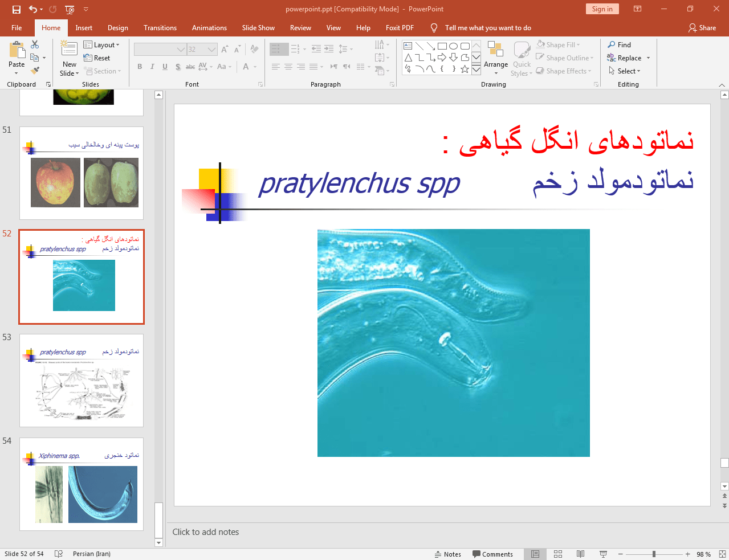This screenshot has height=560, width=729.
Task: Expand Shape Outline options
Action: 565,58
